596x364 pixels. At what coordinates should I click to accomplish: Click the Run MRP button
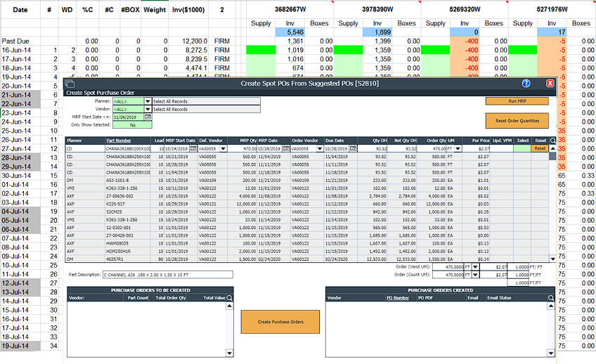(517, 101)
